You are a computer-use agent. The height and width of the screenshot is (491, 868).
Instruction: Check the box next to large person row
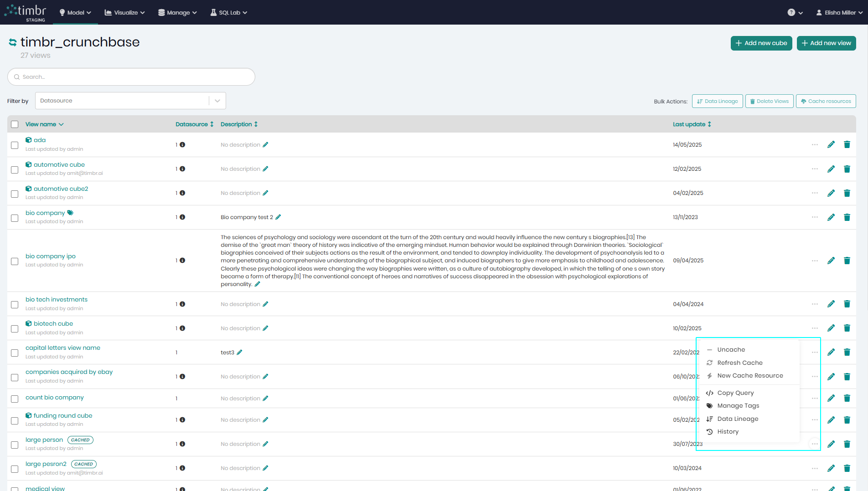pyautogui.click(x=14, y=445)
